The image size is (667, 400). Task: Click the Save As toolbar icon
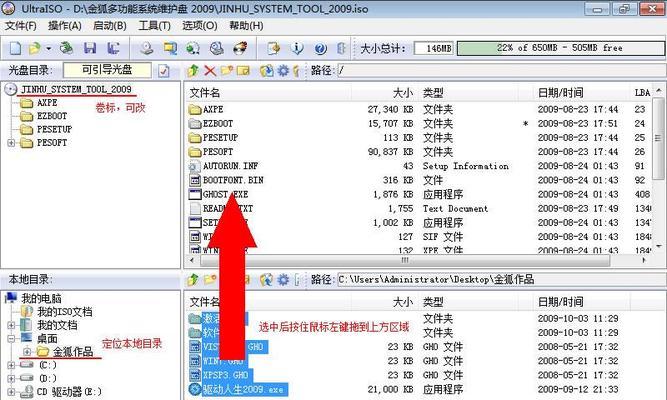(x=113, y=49)
